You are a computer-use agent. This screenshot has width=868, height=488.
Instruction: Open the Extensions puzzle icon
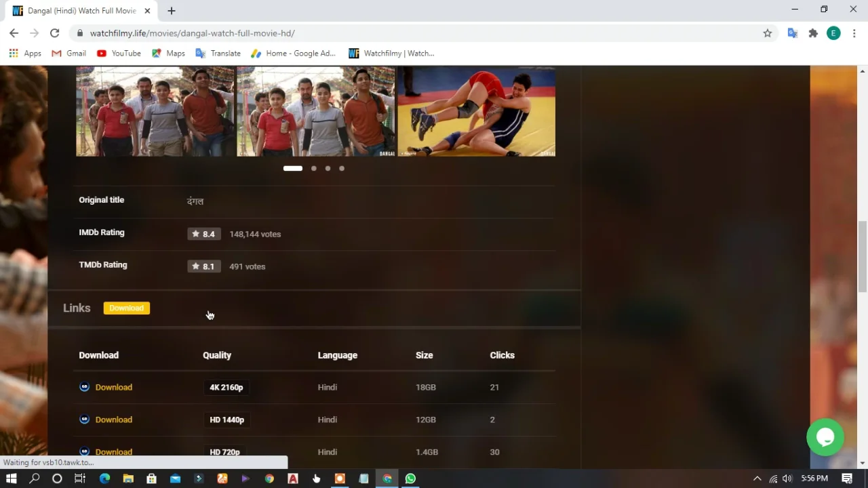(813, 33)
